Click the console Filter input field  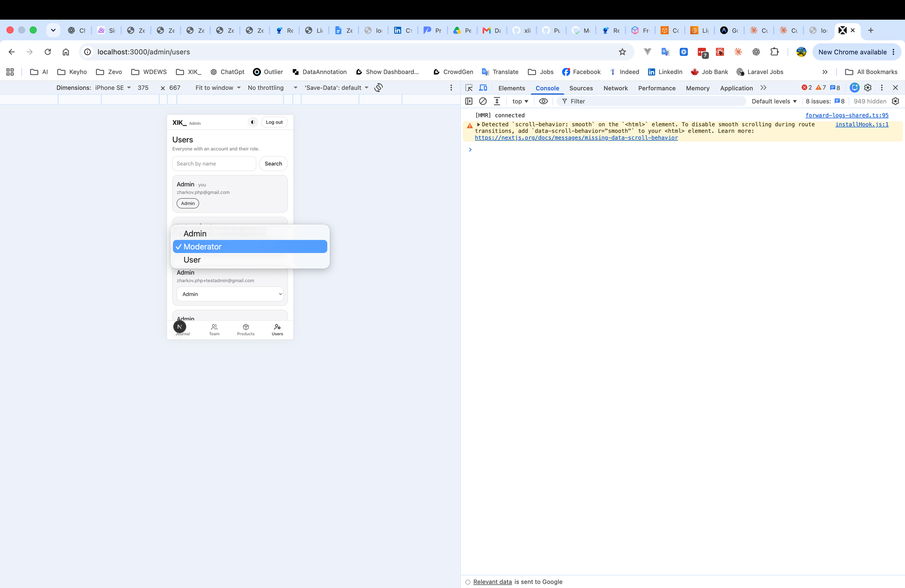651,101
